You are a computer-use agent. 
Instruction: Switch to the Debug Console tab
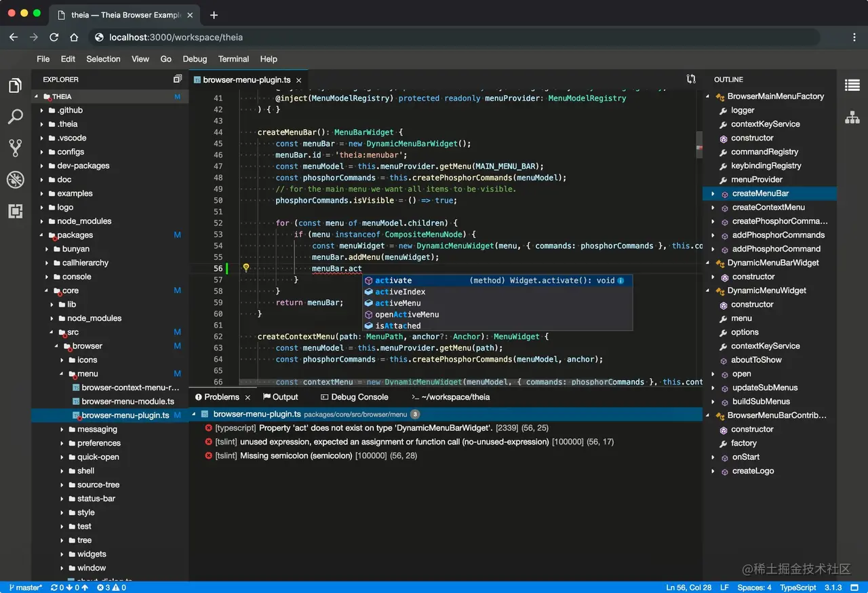(x=355, y=398)
